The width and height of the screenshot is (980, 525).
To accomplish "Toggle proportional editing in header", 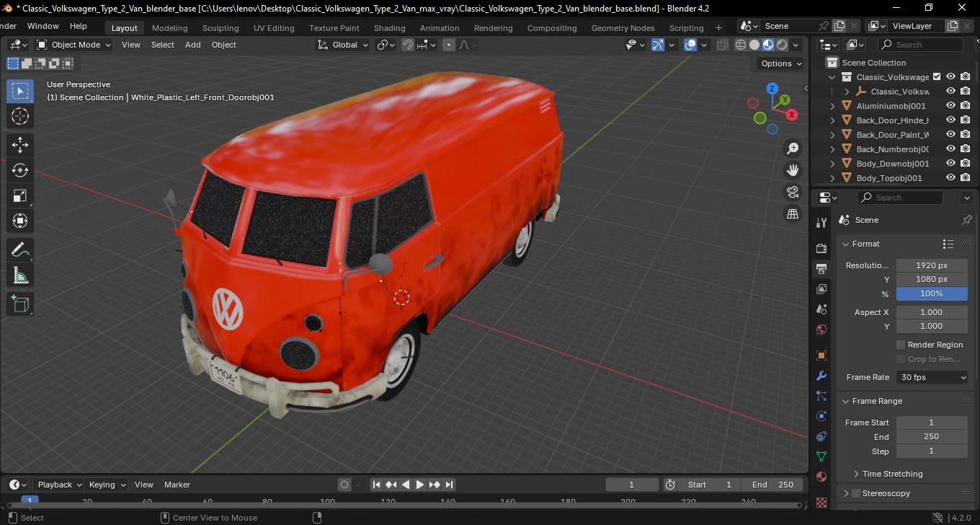I will [449, 45].
